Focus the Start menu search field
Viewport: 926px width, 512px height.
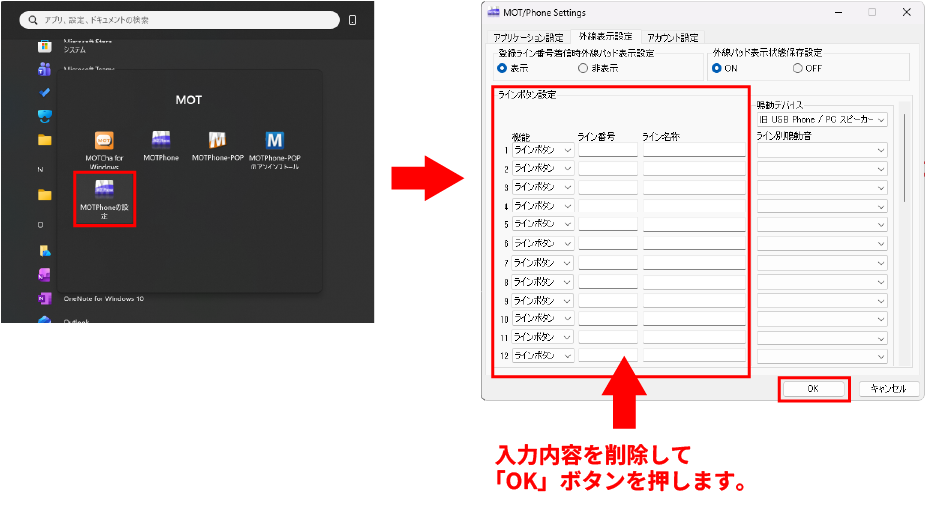(180, 20)
